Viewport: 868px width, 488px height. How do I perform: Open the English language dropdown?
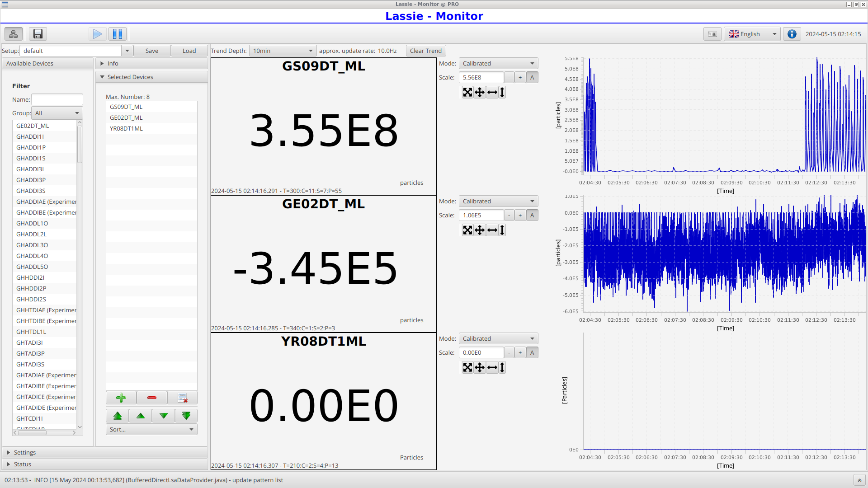pyautogui.click(x=752, y=34)
